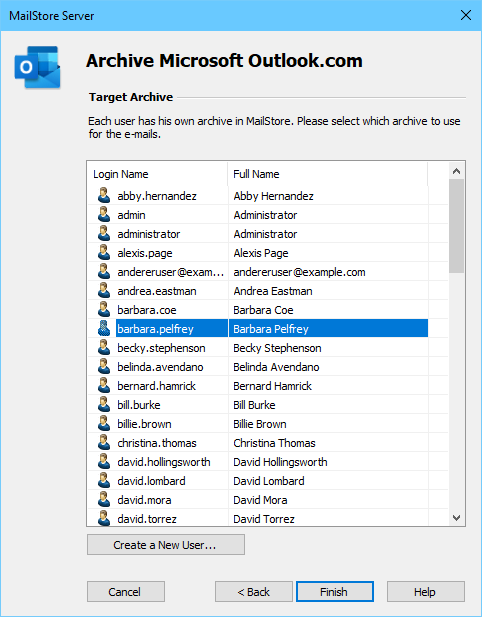Click the scroll up arrow of list
482x617 pixels.
(x=456, y=171)
